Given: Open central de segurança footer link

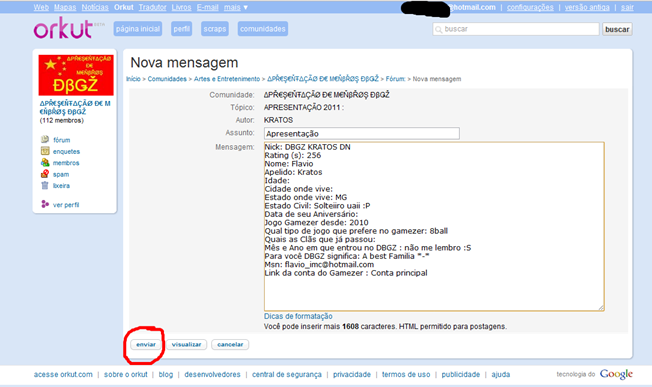Looking at the screenshot, I should 287,374.
